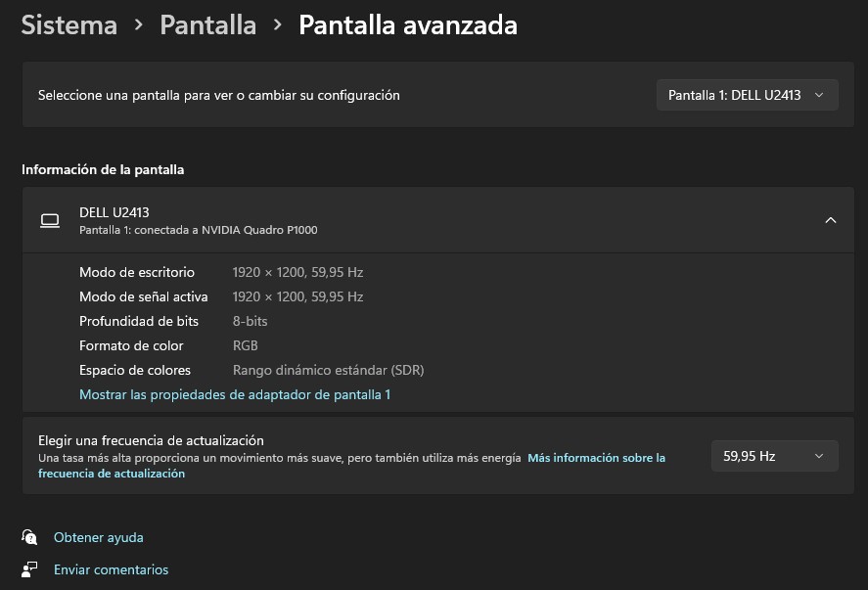Click the Formato de color label

click(131, 345)
